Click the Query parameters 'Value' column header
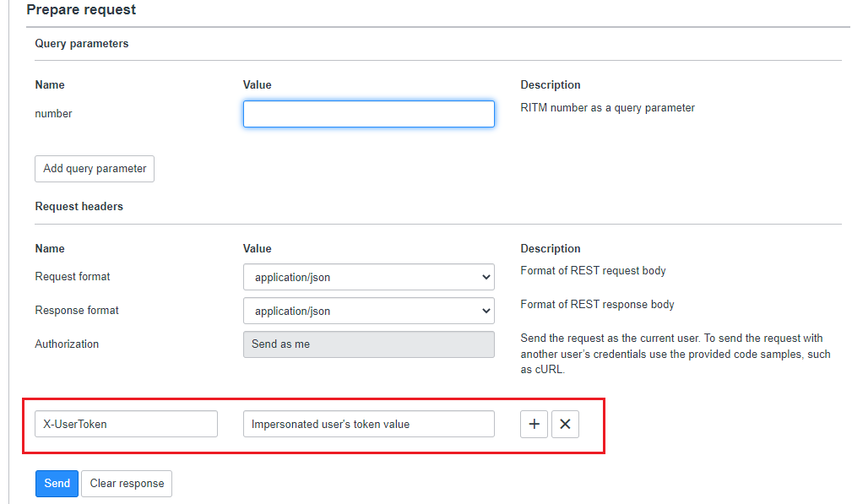 [257, 84]
